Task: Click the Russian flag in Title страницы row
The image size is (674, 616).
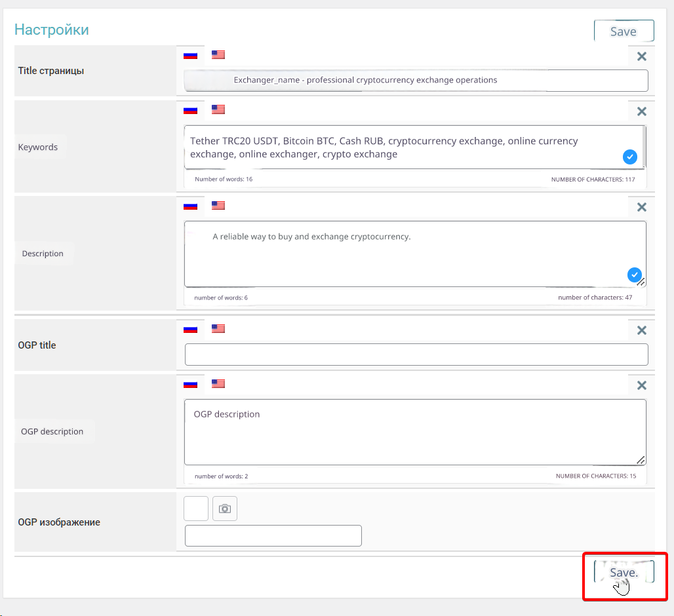Action: click(190, 55)
